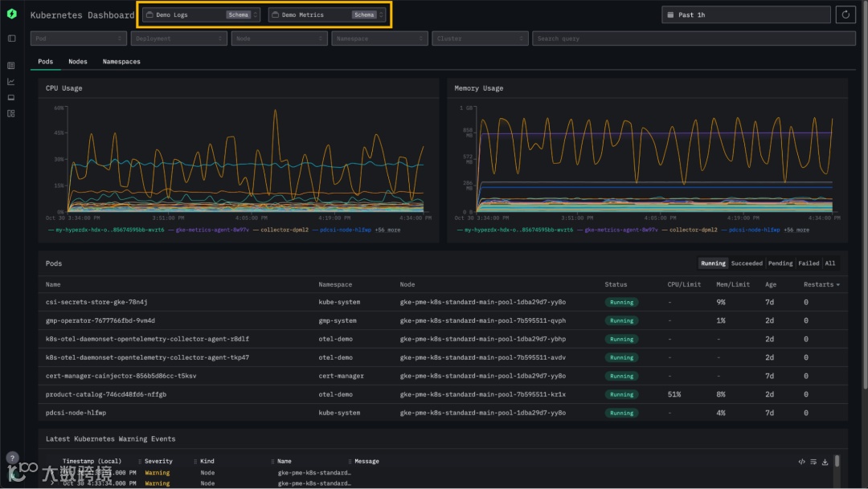Open the help question mark icon
Screen dimensions: 868x489
coord(12,458)
